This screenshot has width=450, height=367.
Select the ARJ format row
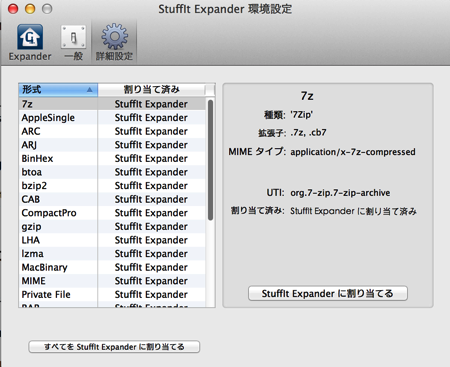click(112, 145)
